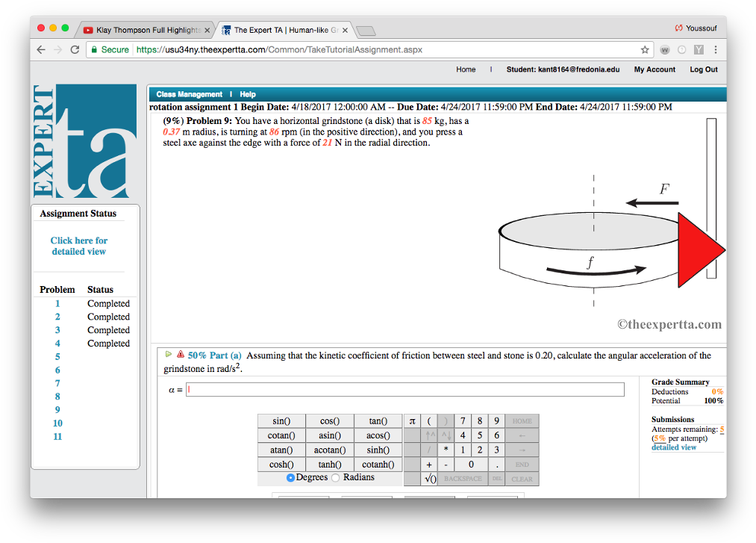Select the Radians radio button
The height and width of the screenshot is (543, 756).
336,477
